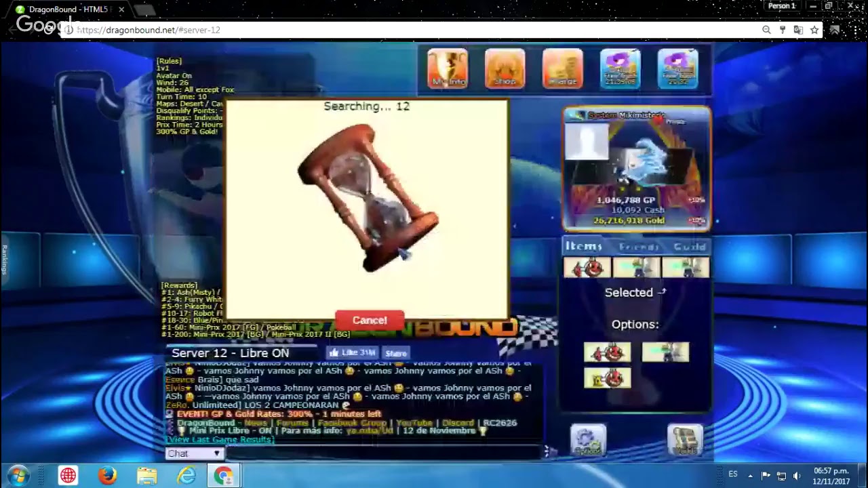Open File Explorer from the taskbar
Viewport: 868px width, 488px height.
pos(146,476)
